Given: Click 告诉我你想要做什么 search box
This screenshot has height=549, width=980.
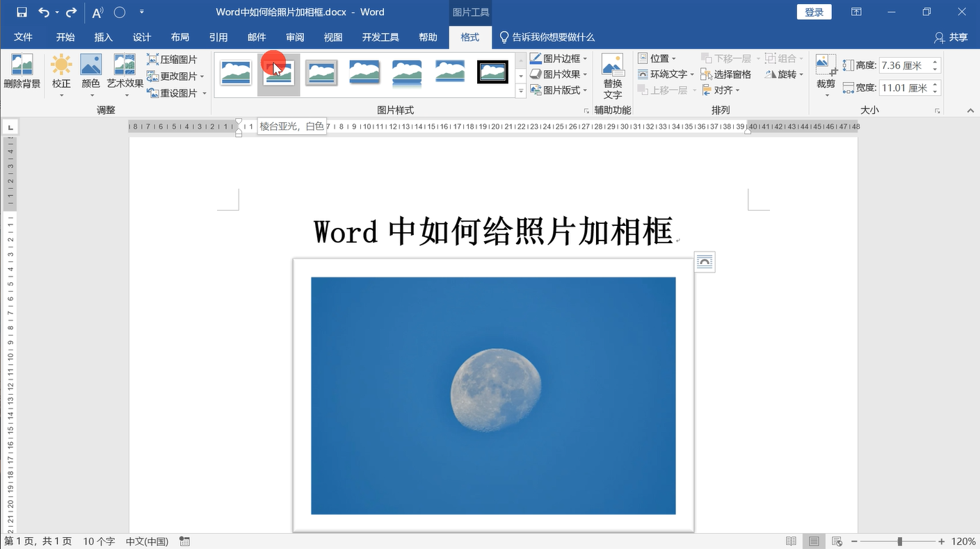Looking at the screenshot, I should coord(547,38).
